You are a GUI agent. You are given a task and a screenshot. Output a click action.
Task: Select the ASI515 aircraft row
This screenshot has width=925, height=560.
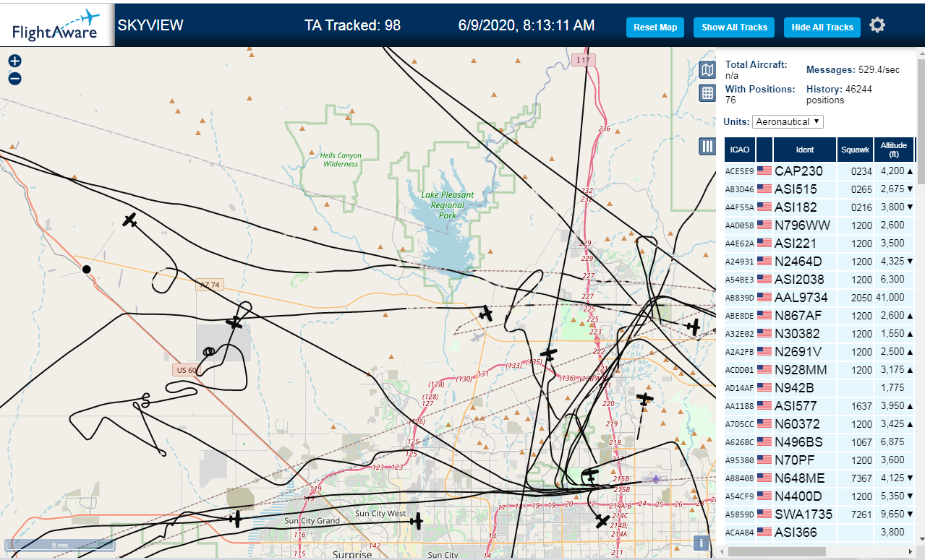[x=819, y=189]
